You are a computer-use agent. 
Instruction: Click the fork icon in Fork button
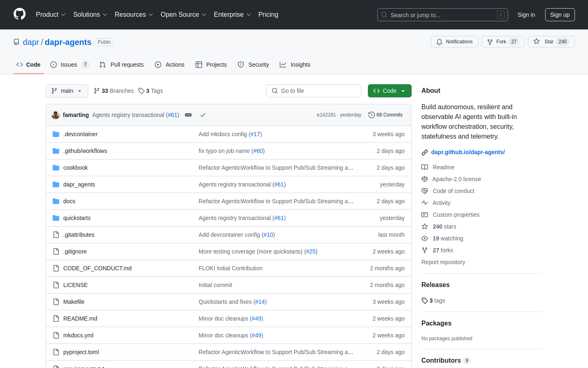tap(490, 42)
